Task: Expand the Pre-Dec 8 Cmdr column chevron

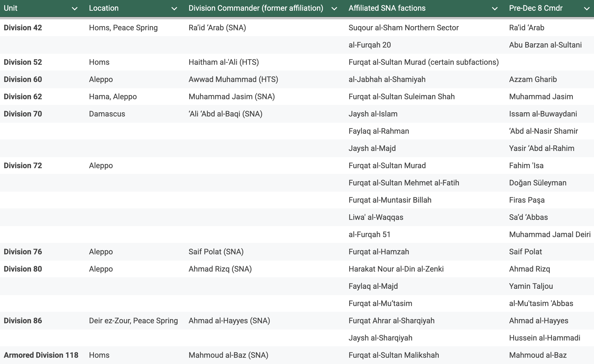Action: [587, 9]
